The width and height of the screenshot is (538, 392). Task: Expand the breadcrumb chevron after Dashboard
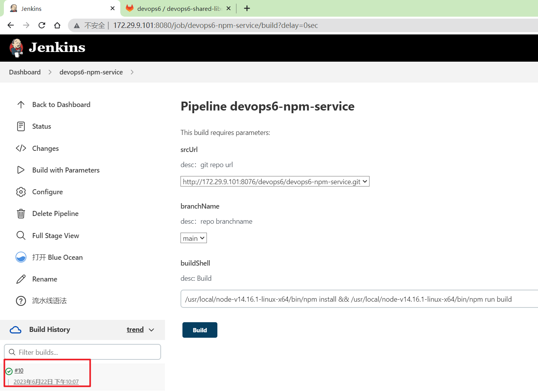(50, 72)
